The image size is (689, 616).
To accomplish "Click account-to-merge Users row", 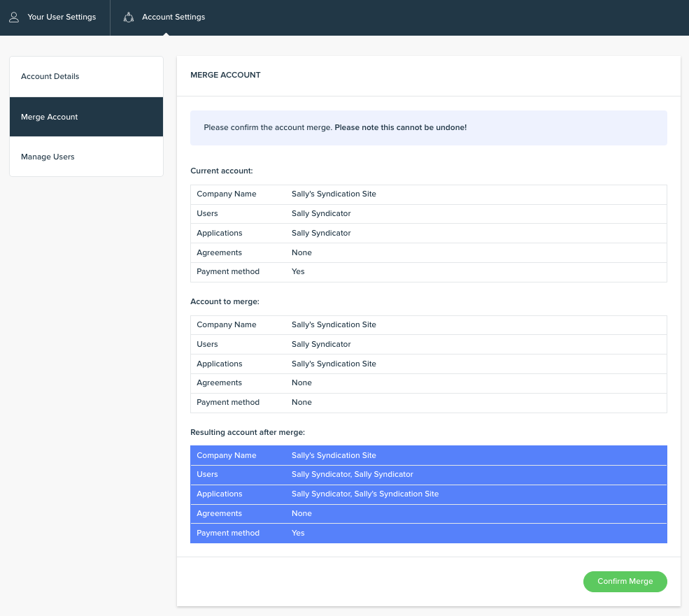I will tap(428, 345).
